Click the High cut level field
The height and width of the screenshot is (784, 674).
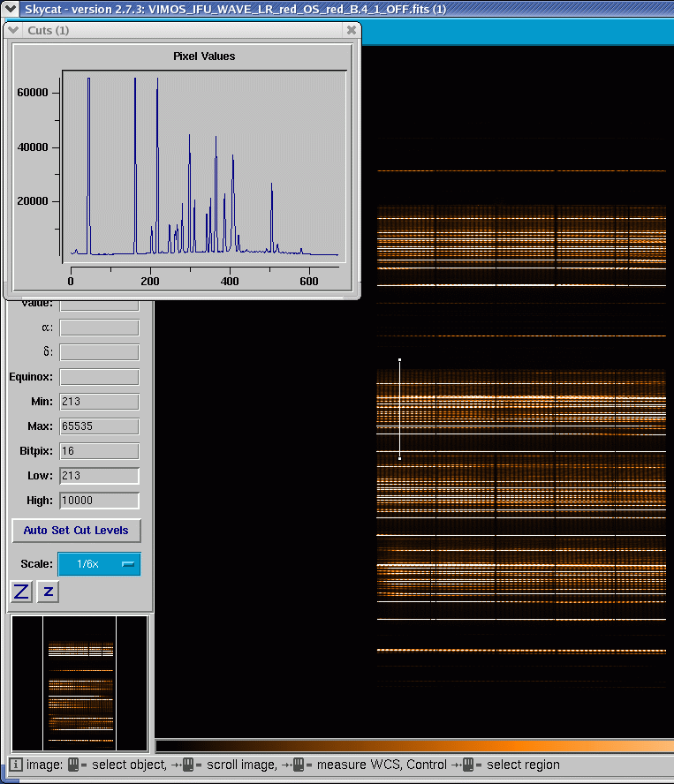(x=99, y=501)
